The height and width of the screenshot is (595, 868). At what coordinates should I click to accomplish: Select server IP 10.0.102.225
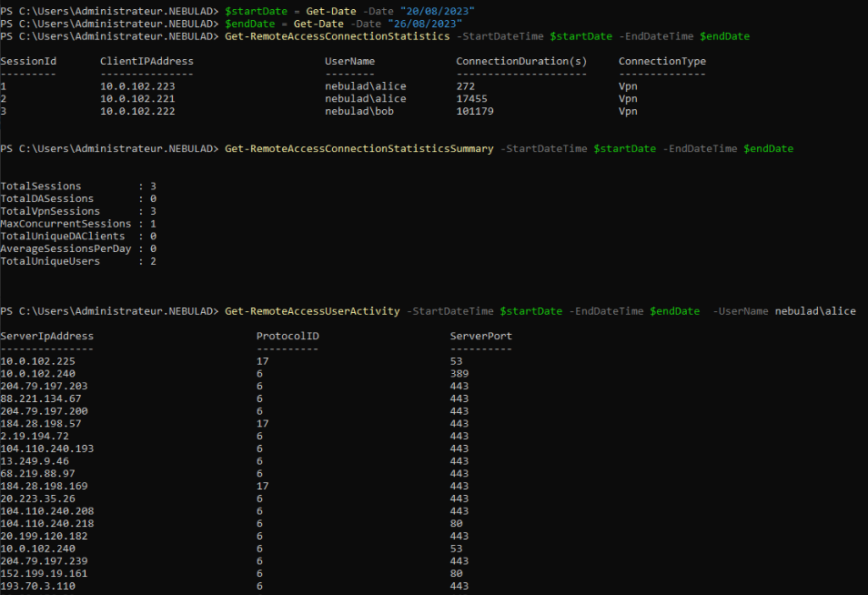point(37,361)
